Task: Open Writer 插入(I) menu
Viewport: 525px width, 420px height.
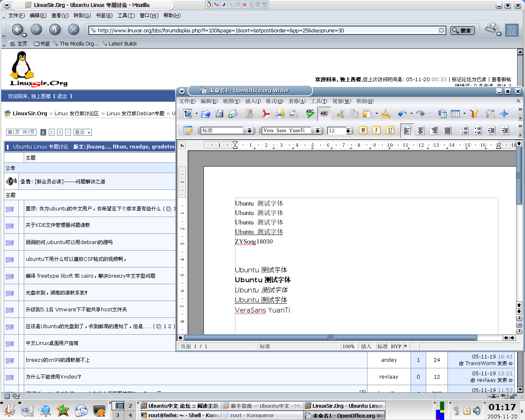Action: click(253, 101)
